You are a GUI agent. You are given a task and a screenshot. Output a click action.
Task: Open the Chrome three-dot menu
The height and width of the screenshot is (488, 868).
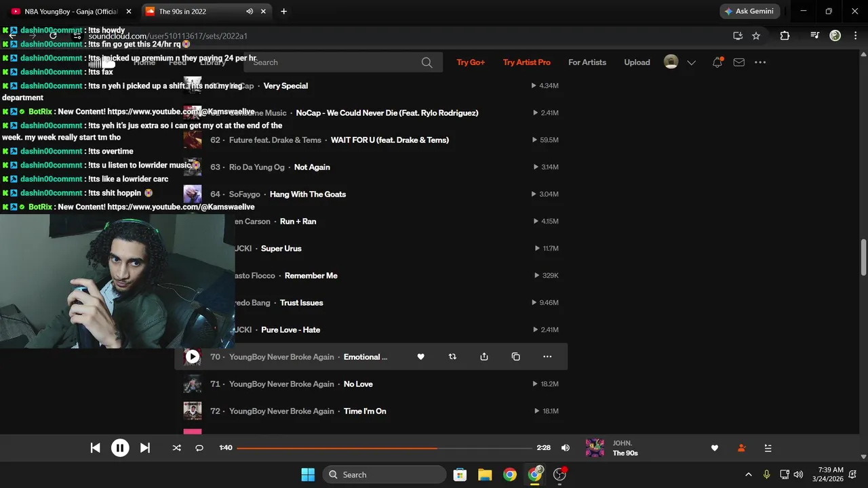(x=856, y=36)
